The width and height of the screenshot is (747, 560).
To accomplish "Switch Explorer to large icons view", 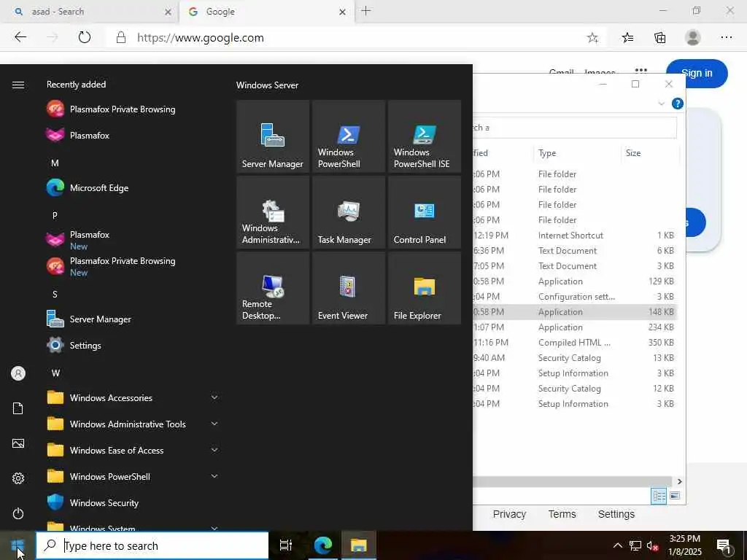I will [675, 496].
